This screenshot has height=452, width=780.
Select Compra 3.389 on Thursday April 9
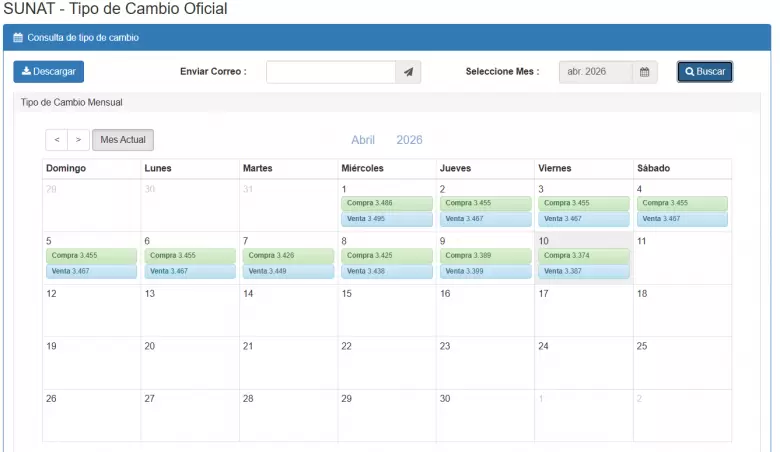[485, 255]
